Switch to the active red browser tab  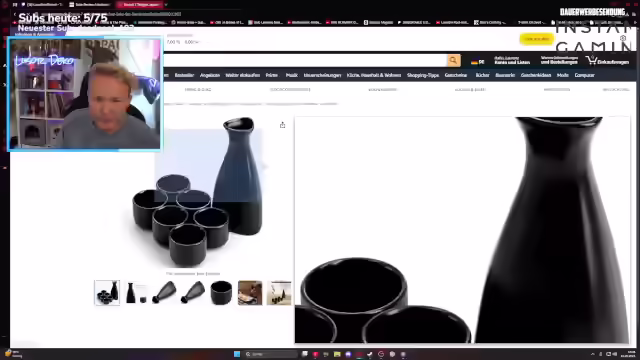click(x=140, y=4)
